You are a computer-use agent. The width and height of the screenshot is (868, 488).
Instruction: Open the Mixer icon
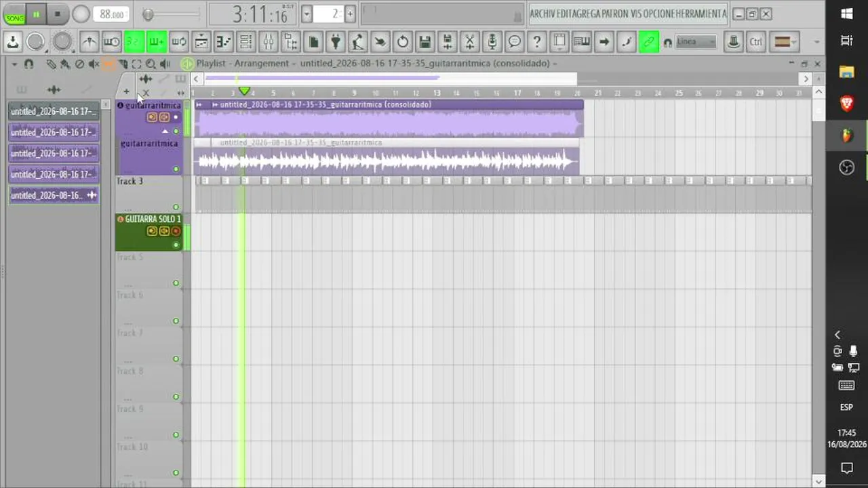[x=269, y=42]
